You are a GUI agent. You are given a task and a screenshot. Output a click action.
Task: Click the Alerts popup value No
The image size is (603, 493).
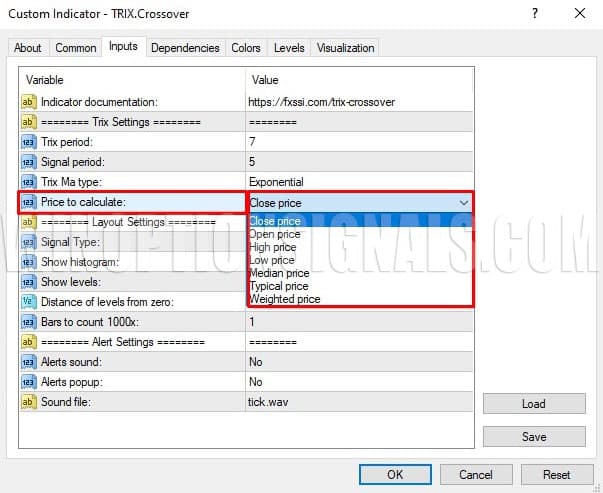256,382
